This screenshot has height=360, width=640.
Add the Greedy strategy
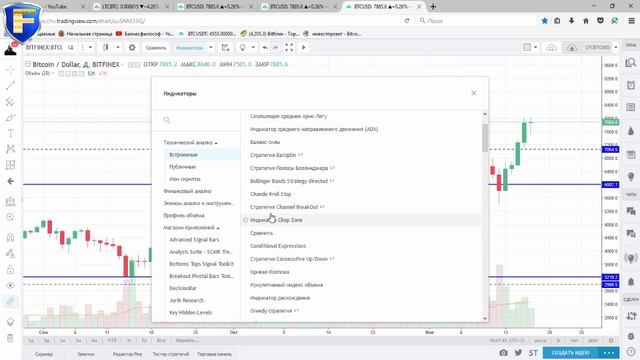click(271, 311)
